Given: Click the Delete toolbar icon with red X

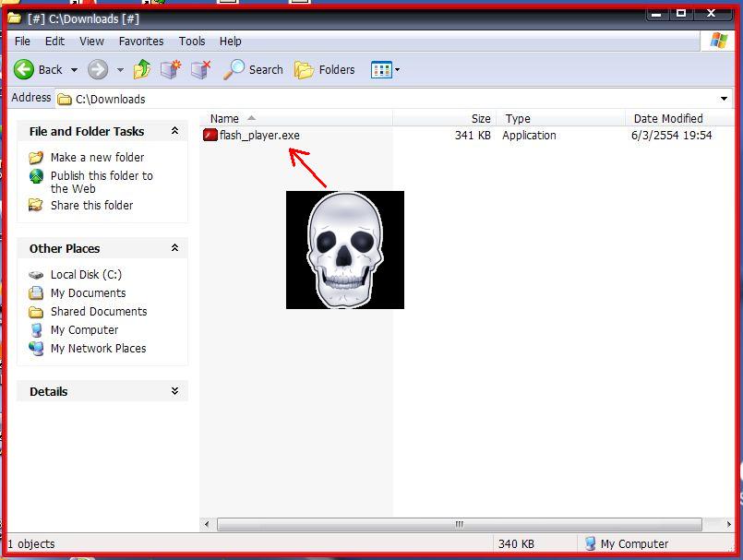Looking at the screenshot, I should 201,69.
